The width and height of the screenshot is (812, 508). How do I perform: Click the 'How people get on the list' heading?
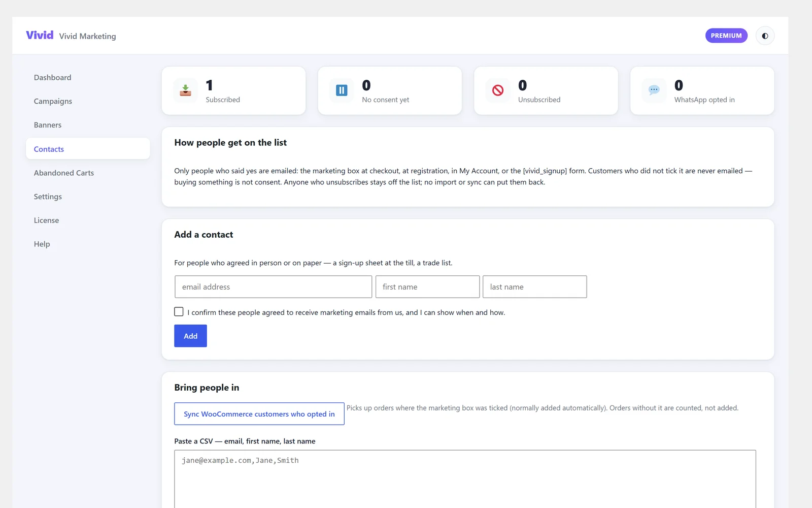pyautogui.click(x=230, y=143)
